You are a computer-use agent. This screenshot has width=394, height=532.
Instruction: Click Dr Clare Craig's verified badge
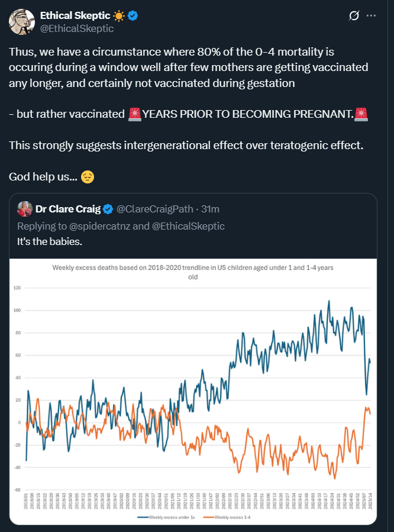pos(108,209)
